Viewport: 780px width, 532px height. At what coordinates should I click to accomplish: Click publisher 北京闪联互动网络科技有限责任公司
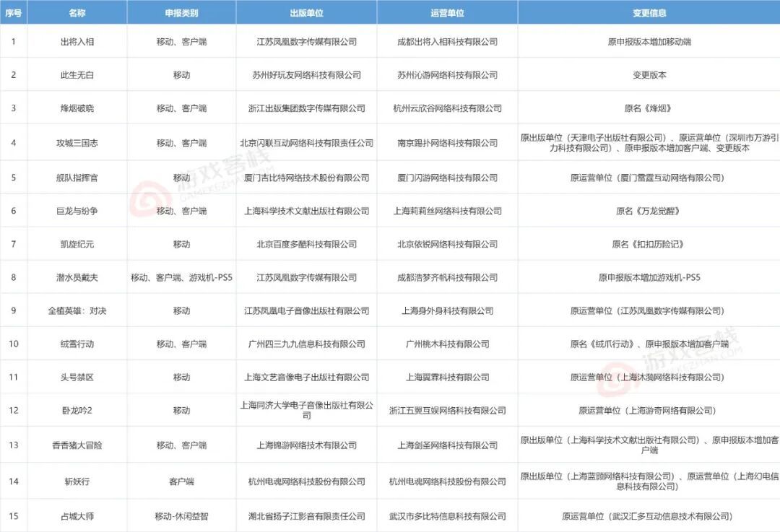306,143
